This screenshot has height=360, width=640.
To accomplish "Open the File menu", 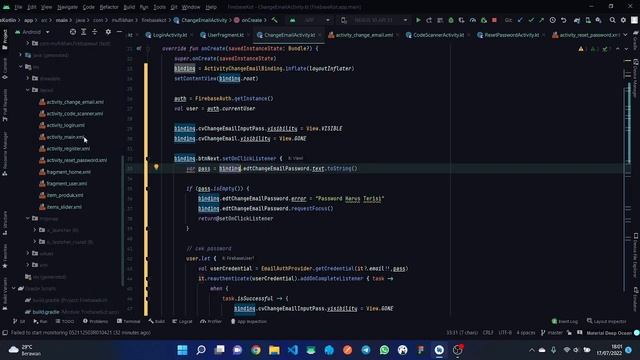I will [18, 7].
